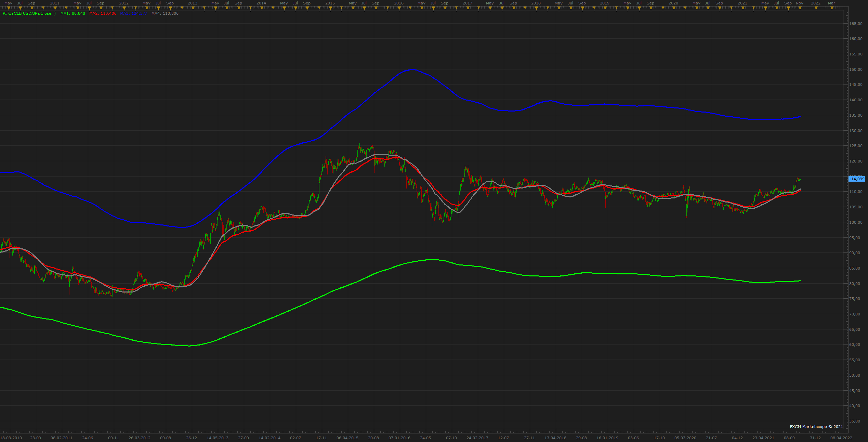Click the current price tag 114,099
Viewport: 868px width, 442px height.
(857, 179)
